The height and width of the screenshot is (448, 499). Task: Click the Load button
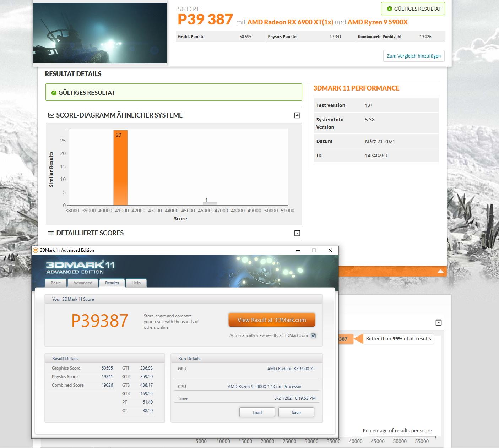257,412
